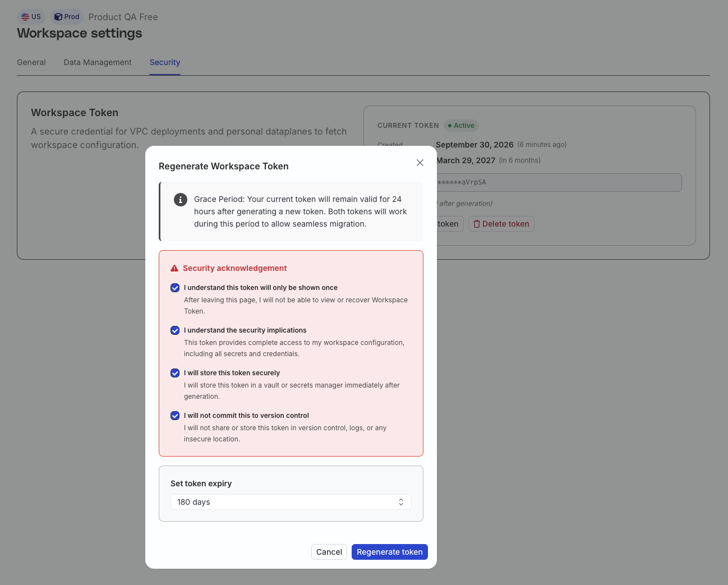Click the 'Workspace Token' section heading
This screenshot has width=728, height=585.
coord(75,113)
